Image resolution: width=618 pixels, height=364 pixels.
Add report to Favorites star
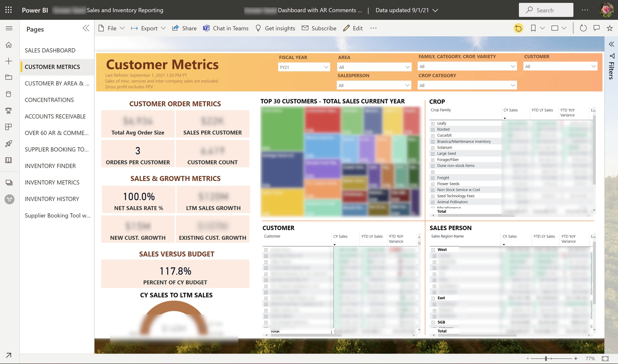[x=610, y=28]
